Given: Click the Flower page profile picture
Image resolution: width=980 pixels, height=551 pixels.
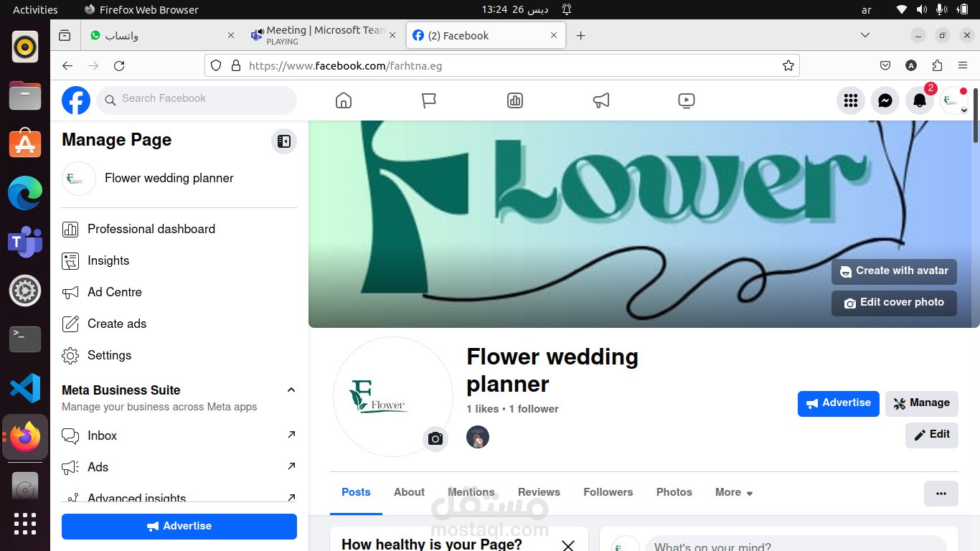Looking at the screenshot, I should (393, 397).
